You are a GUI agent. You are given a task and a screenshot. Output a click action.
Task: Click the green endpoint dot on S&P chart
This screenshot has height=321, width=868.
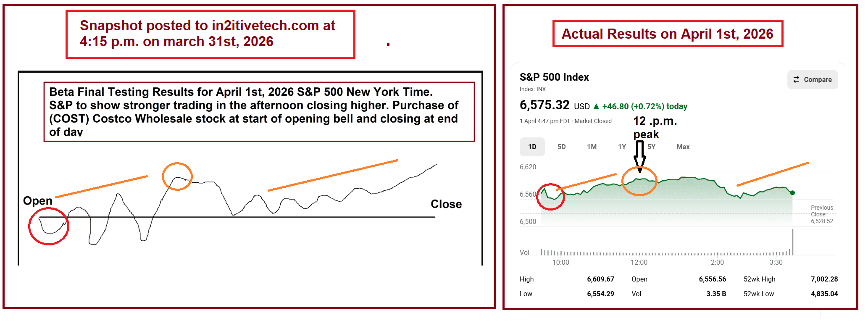click(792, 193)
